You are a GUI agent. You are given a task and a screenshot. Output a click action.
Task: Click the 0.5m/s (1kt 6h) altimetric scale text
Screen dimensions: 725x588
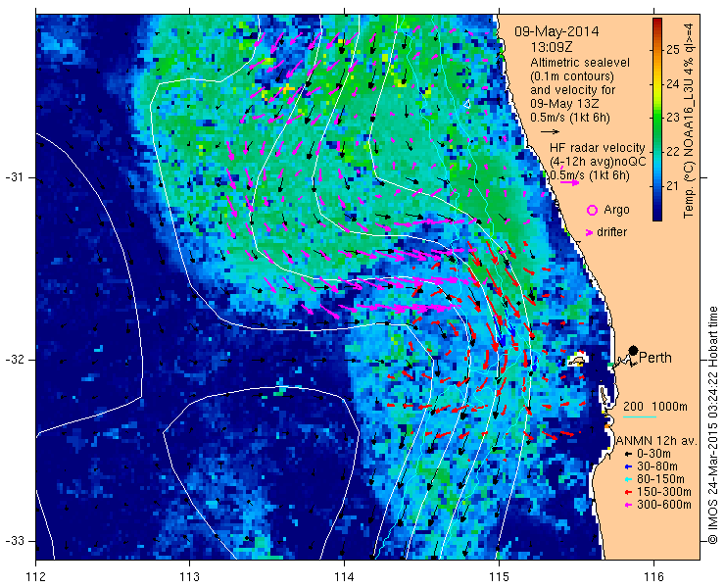pos(570,118)
